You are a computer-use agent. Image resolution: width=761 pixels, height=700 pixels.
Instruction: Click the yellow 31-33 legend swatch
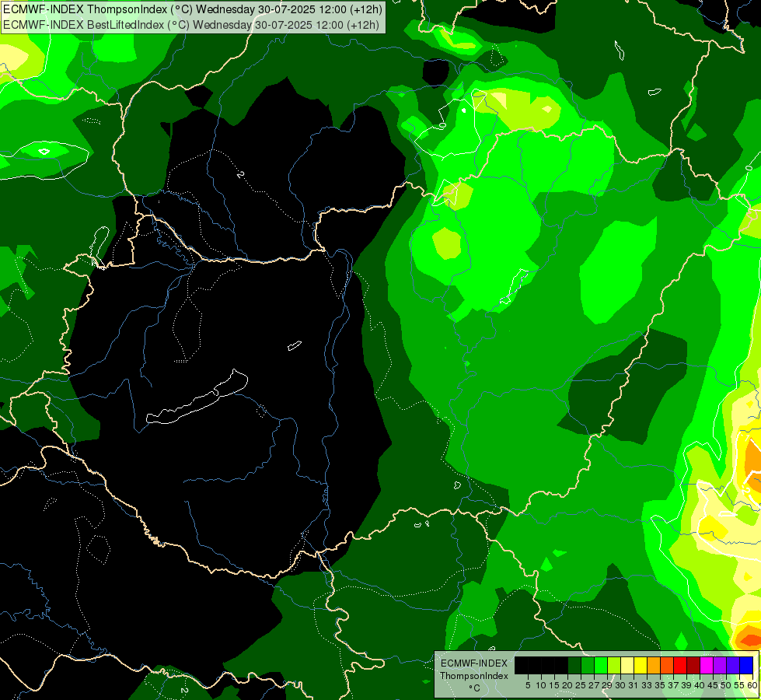click(641, 665)
